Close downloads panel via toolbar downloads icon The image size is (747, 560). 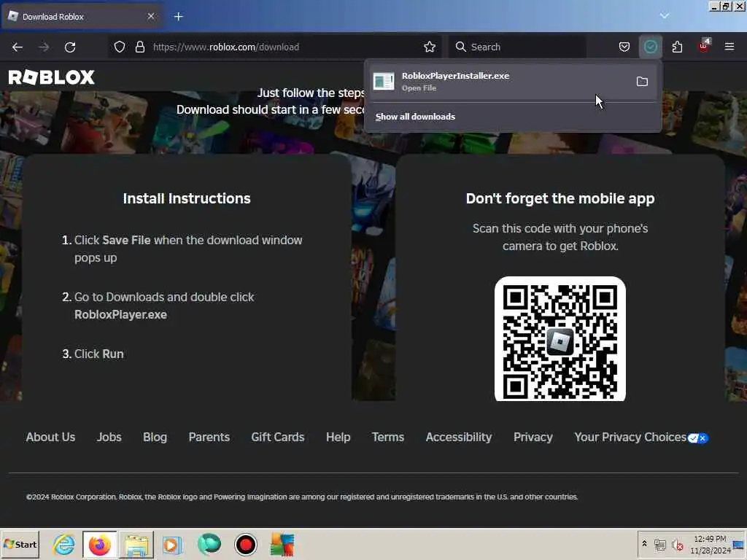650,47
